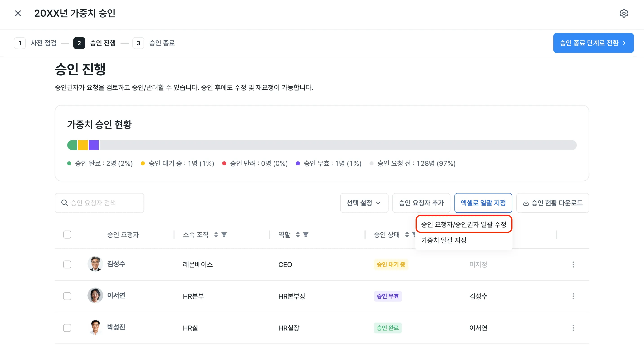
Task: Open the three-dot menu for 이서연 row
Action: click(573, 296)
